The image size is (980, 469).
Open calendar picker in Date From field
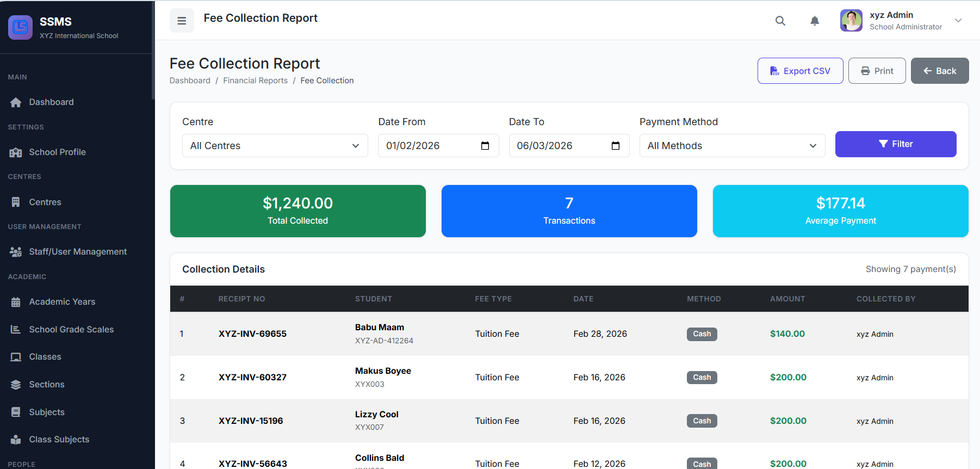[485, 146]
